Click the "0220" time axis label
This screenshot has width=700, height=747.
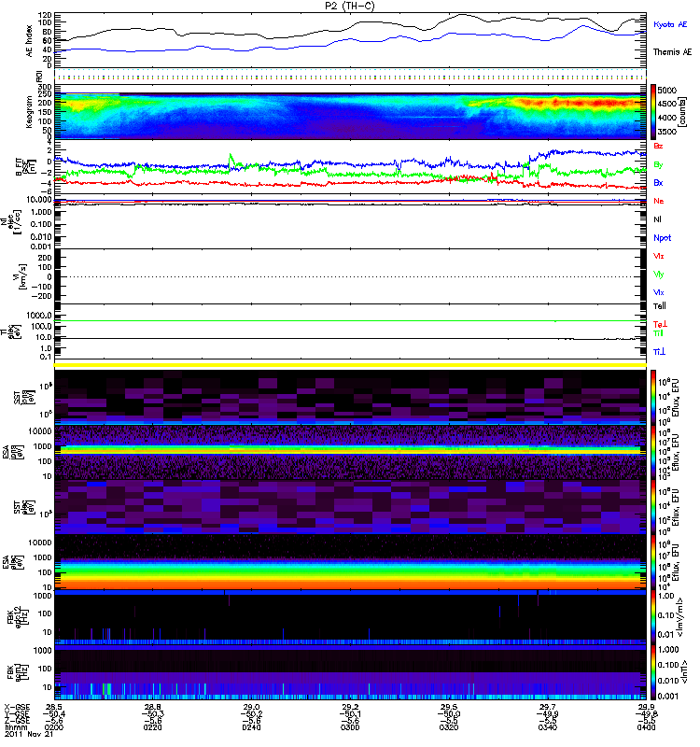[x=152, y=727]
